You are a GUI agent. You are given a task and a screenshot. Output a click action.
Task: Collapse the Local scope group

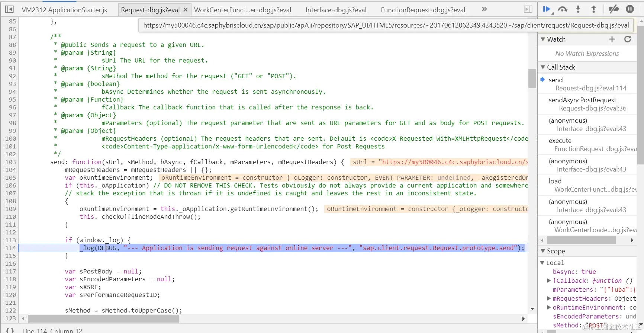542,263
